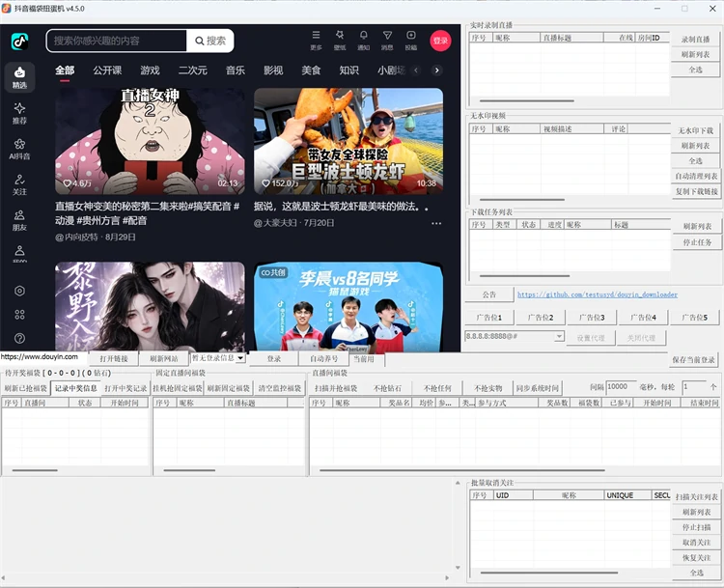
Task: Expand the 暂无登录信息 dropdown
Action: click(x=240, y=358)
